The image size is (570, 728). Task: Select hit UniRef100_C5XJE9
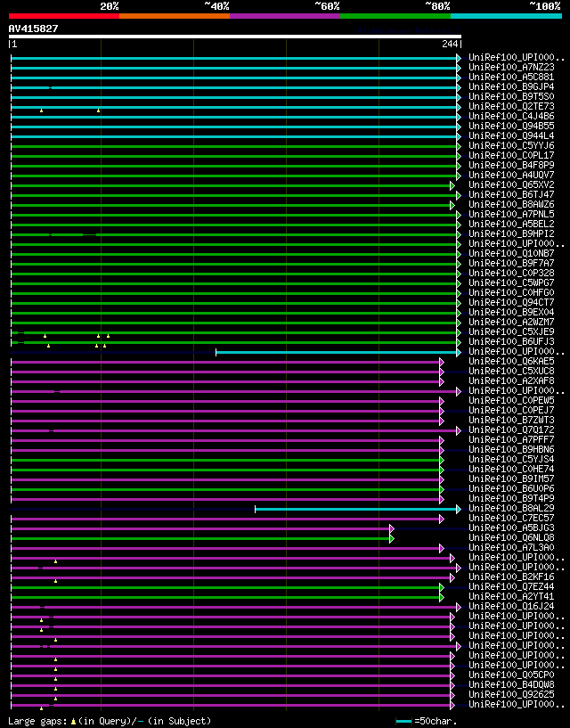point(511,331)
